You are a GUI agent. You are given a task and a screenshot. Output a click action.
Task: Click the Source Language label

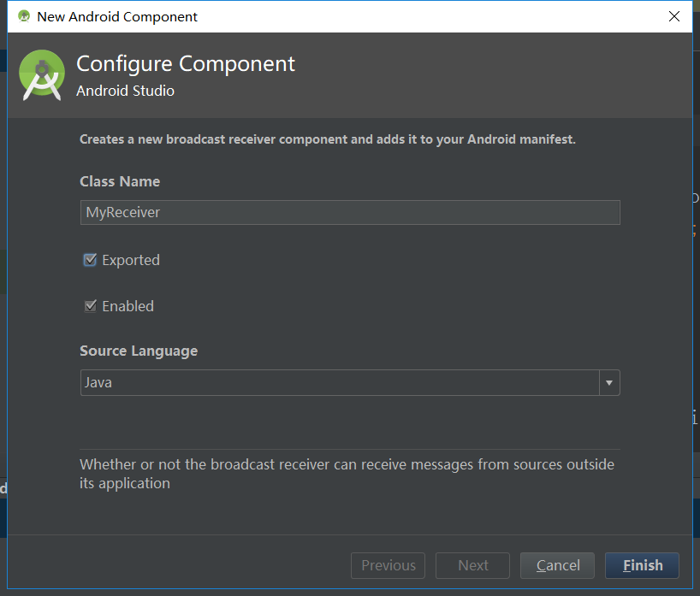pyautogui.click(x=139, y=351)
